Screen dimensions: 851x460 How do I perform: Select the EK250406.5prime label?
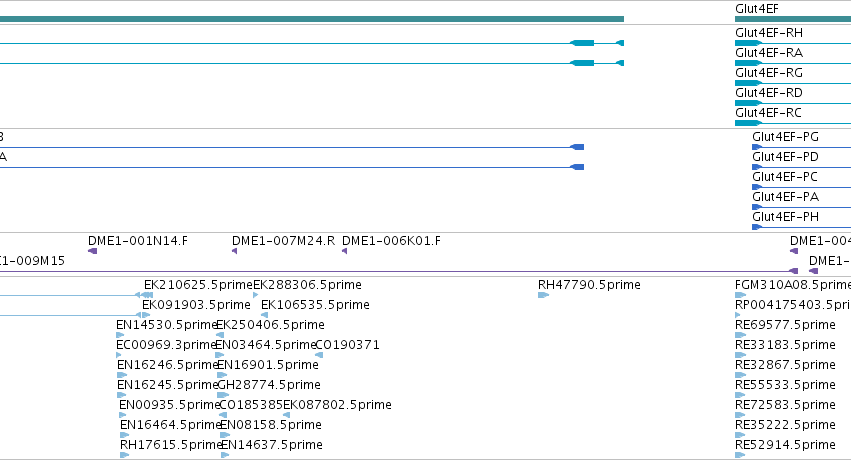coord(270,325)
